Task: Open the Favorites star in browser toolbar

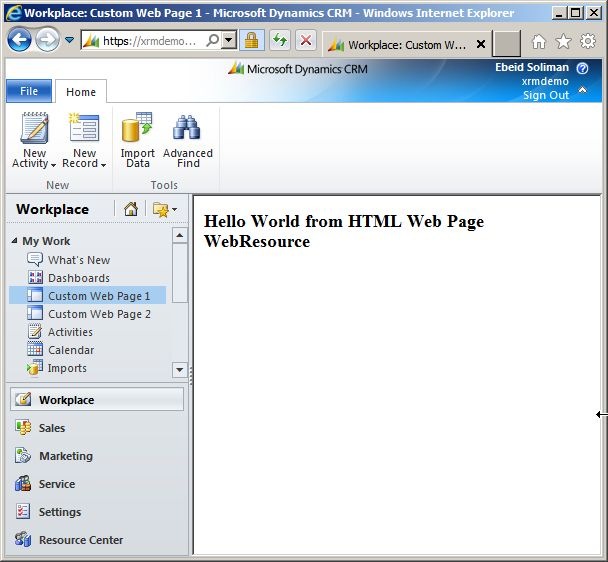Action: (x=563, y=42)
